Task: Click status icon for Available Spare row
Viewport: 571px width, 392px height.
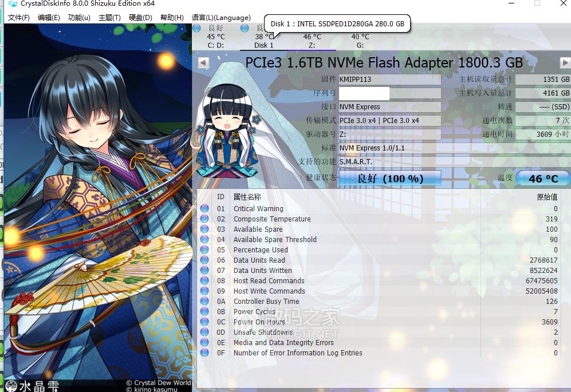Action: 204,229
